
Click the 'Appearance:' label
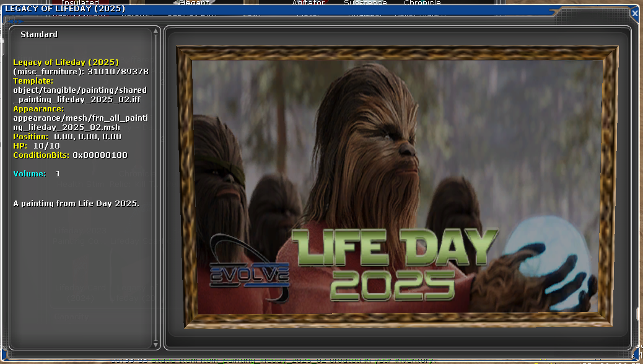point(38,108)
